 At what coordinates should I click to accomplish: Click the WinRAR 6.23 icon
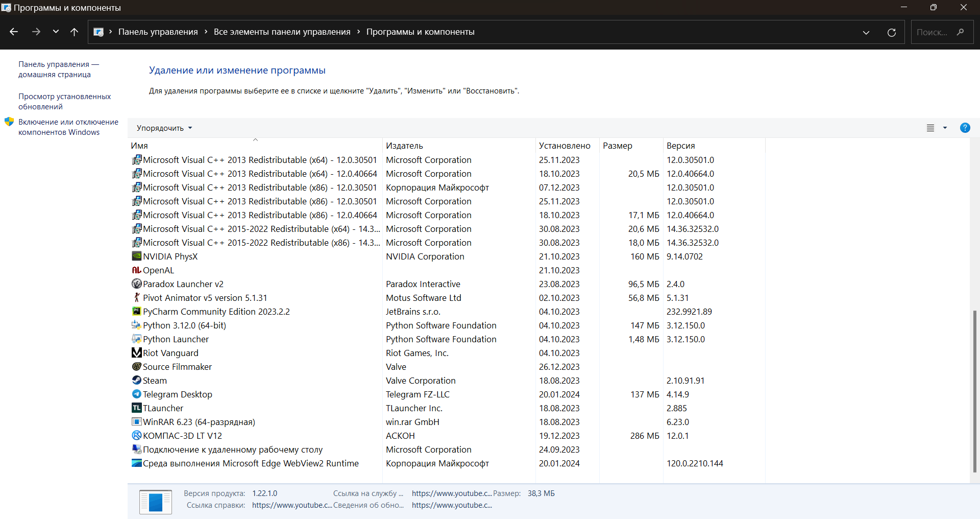[x=137, y=421]
